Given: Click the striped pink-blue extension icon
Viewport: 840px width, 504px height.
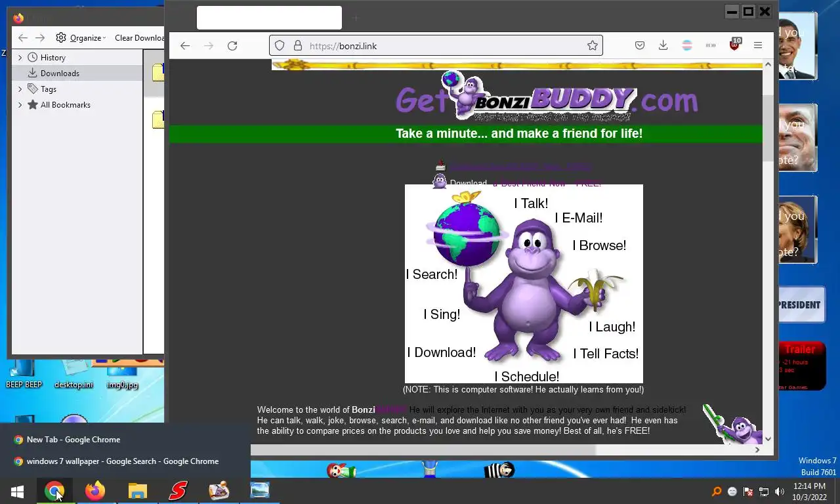Looking at the screenshot, I should [x=687, y=46].
